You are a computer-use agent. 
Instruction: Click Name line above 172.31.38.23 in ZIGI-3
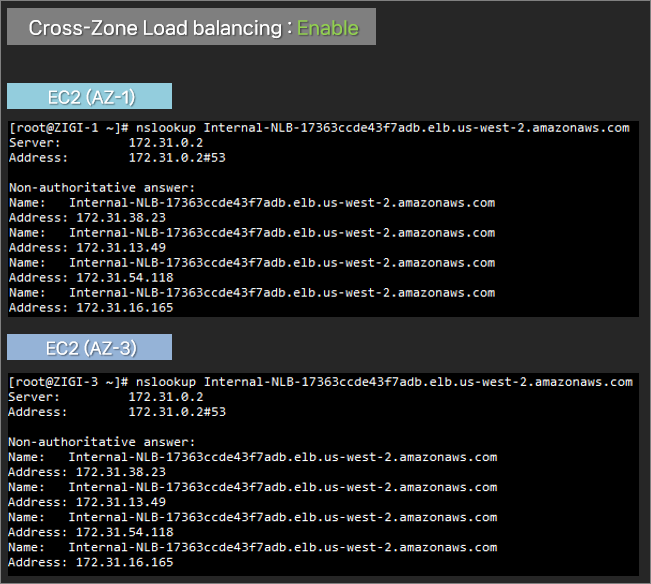click(x=252, y=457)
